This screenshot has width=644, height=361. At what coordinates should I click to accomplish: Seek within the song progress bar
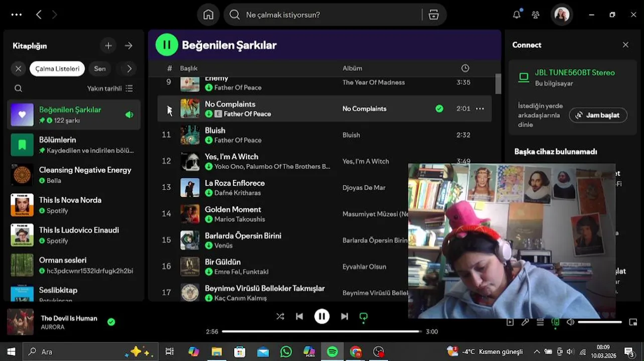[x=321, y=331]
